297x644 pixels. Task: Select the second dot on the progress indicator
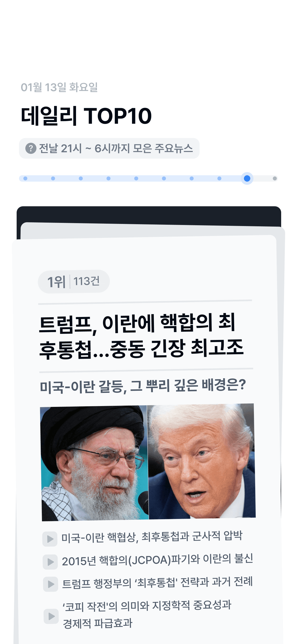[x=53, y=178]
